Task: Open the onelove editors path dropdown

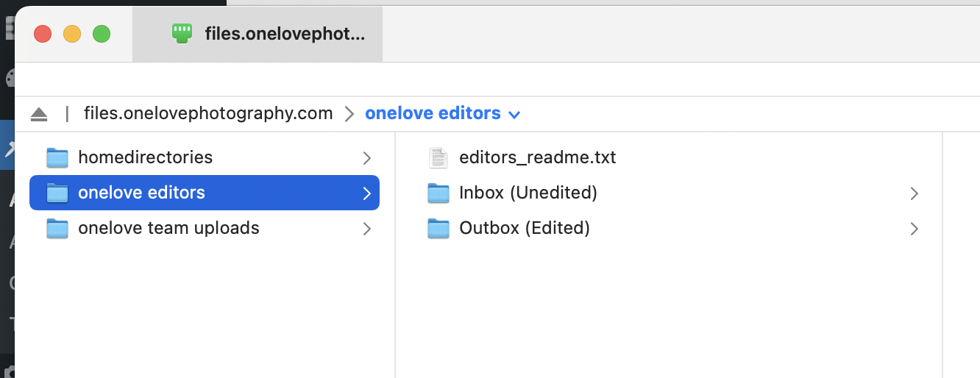Action: point(514,115)
